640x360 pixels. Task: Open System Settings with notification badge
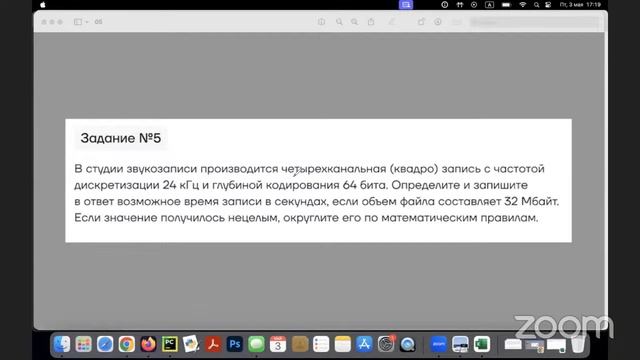[386, 344]
